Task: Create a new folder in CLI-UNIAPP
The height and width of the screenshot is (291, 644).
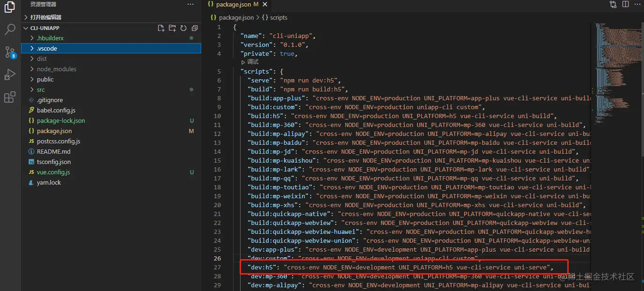Action: coord(172,28)
